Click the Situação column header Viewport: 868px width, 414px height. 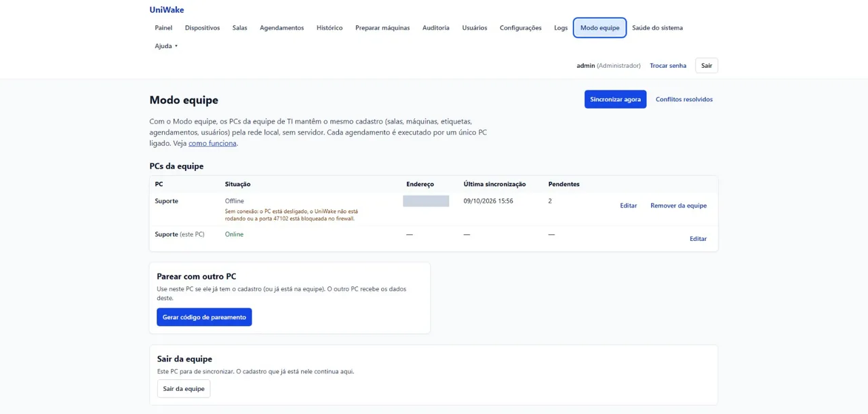point(238,184)
